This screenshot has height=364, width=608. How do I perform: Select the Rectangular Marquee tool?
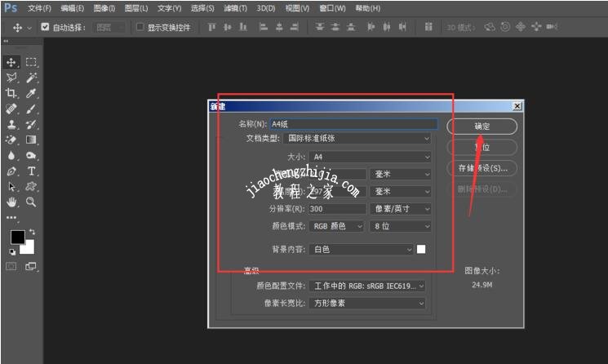click(x=31, y=62)
